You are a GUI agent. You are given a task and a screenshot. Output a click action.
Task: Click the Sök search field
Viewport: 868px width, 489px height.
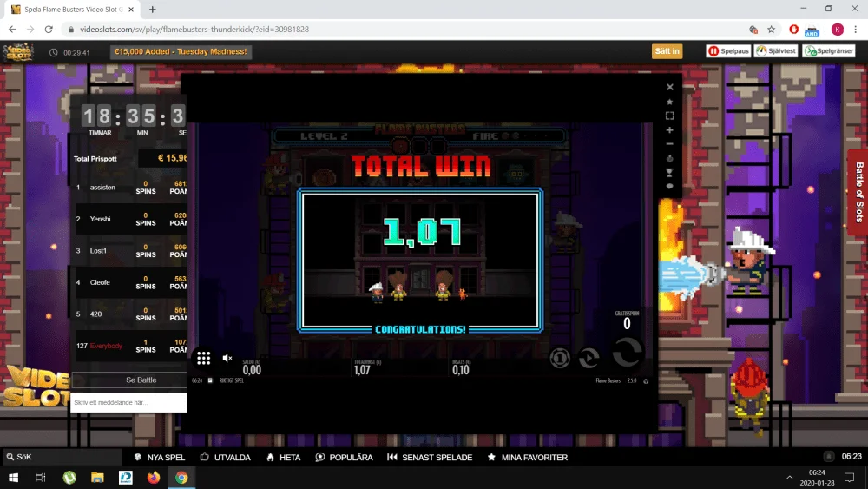click(61, 457)
